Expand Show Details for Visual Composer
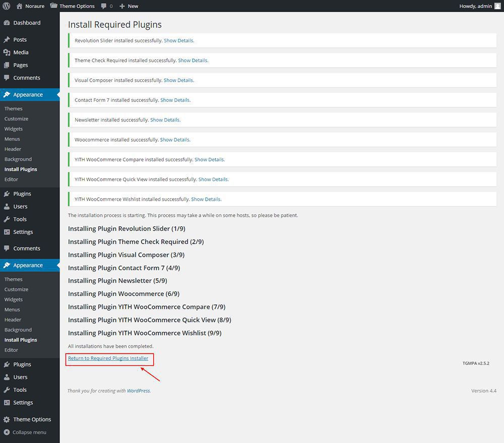This screenshot has width=504, height=443. [178, 80]
